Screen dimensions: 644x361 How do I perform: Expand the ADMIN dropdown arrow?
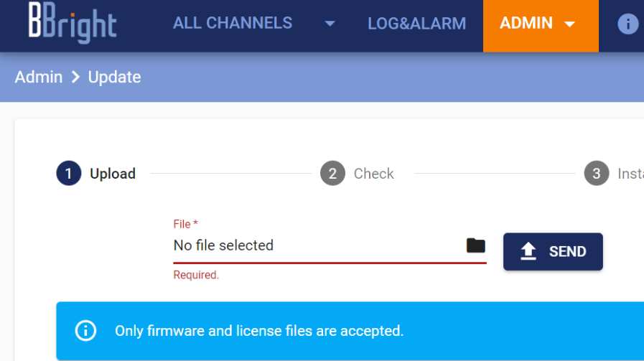click(x=569, y=24)
